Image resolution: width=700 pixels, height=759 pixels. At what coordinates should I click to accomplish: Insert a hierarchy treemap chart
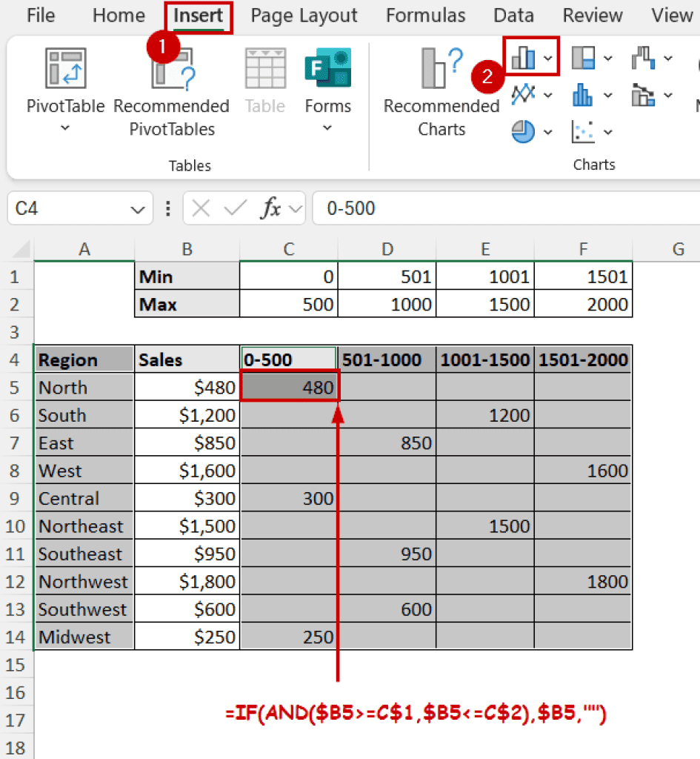[584, 57]
